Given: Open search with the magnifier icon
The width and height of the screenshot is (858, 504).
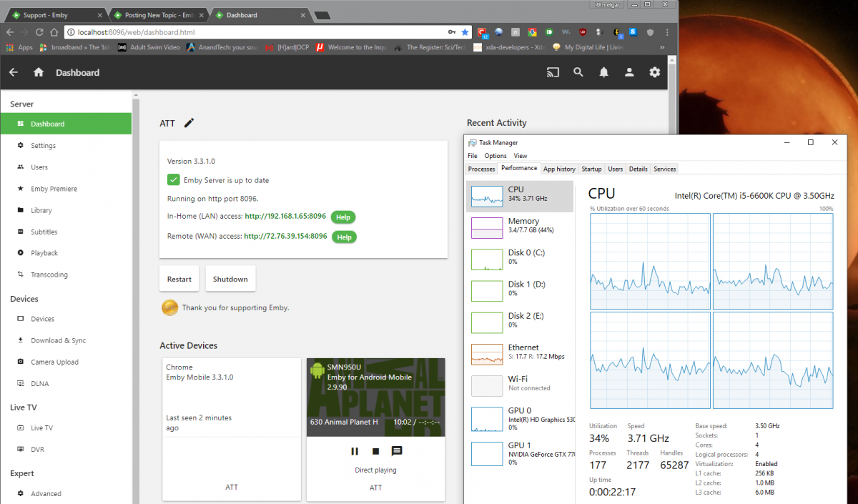Looking at the screenshot, I should (x=578, y=72).
